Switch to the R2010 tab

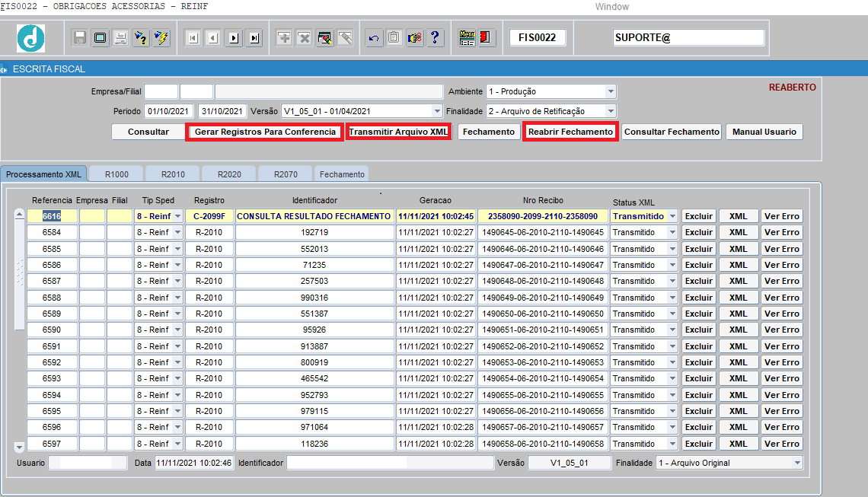(x=174, y=174)
